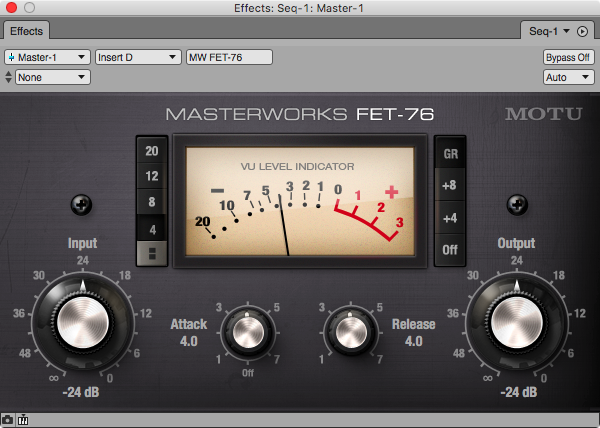
Task: Click the Input -24 dB value readout
Action: point(81,392)
